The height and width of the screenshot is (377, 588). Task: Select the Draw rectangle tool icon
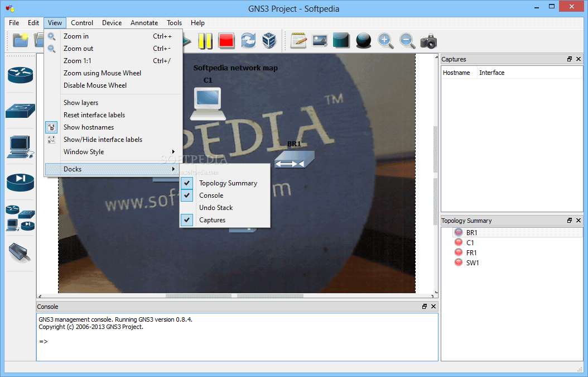coord(341,41)
